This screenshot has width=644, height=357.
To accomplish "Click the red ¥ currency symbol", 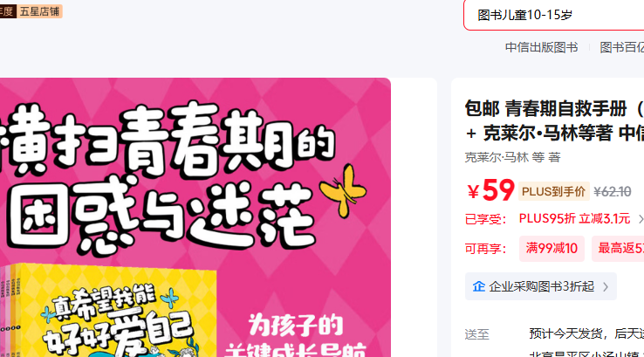I will click(x=473, y=192).
